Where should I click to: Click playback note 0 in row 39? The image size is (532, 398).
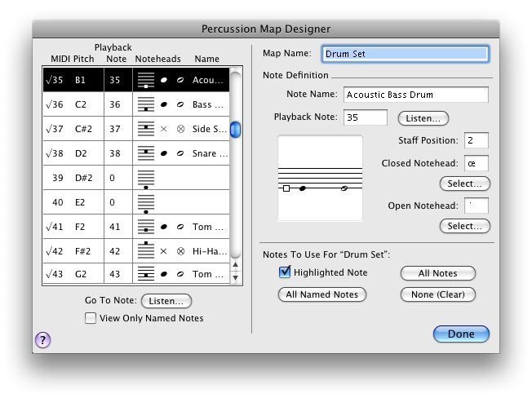click(x=112, y=178)
